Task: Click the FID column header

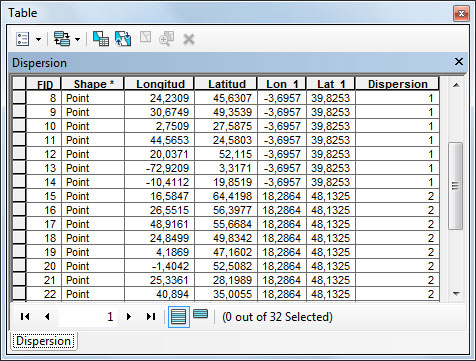Action: coord(44,84)
